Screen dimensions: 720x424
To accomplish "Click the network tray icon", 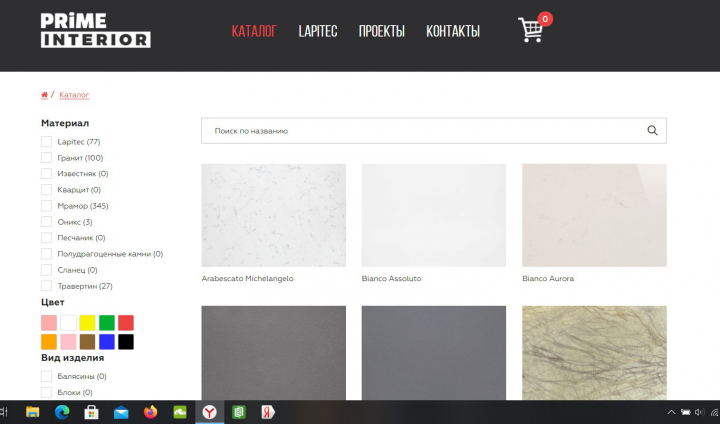I will coord(714,412).
